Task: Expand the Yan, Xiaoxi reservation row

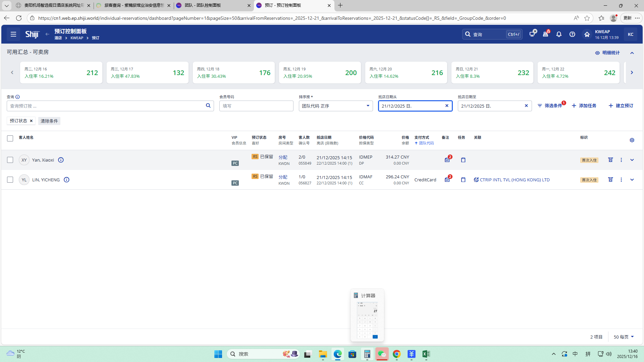Action: click(632, 160)
